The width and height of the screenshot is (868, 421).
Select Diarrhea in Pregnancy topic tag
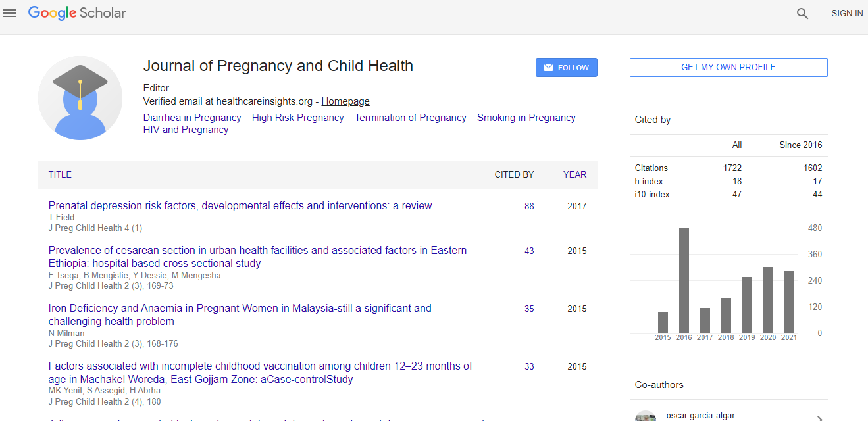(x=192, y=118)
